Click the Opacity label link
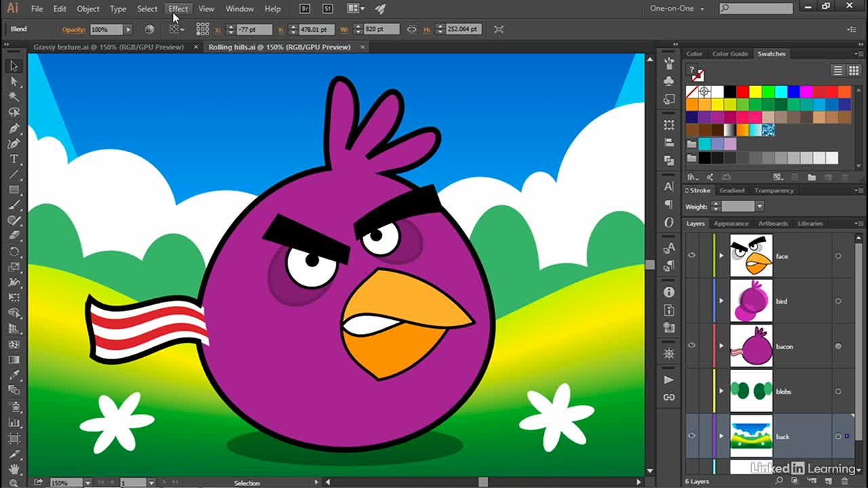The width and height of the screenshot is (868, 488). pyautogui.click(x=74, y=30)
